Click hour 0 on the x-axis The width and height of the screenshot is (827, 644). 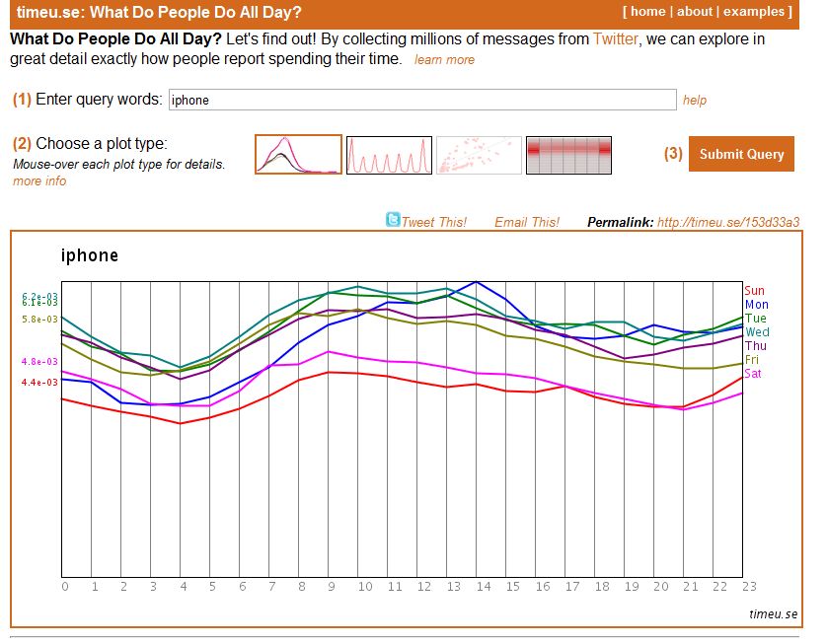pyautogui.click(x=64, y=587)
